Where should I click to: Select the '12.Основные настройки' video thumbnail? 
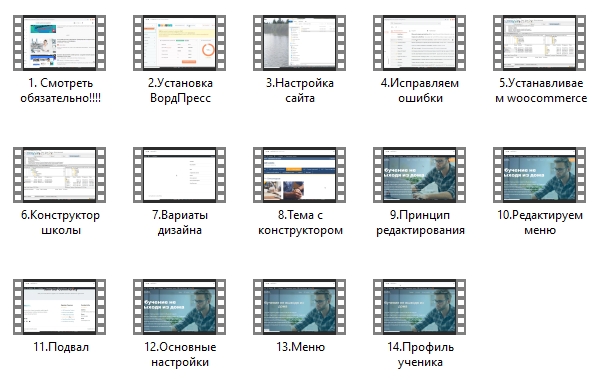pyautogui.click(x=179, y=306)
